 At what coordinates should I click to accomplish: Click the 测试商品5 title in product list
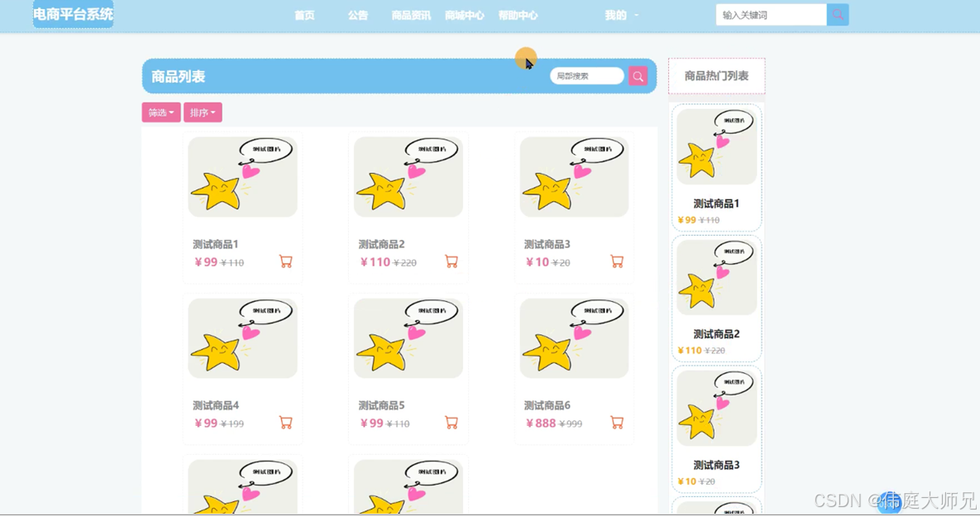[381, 405]
